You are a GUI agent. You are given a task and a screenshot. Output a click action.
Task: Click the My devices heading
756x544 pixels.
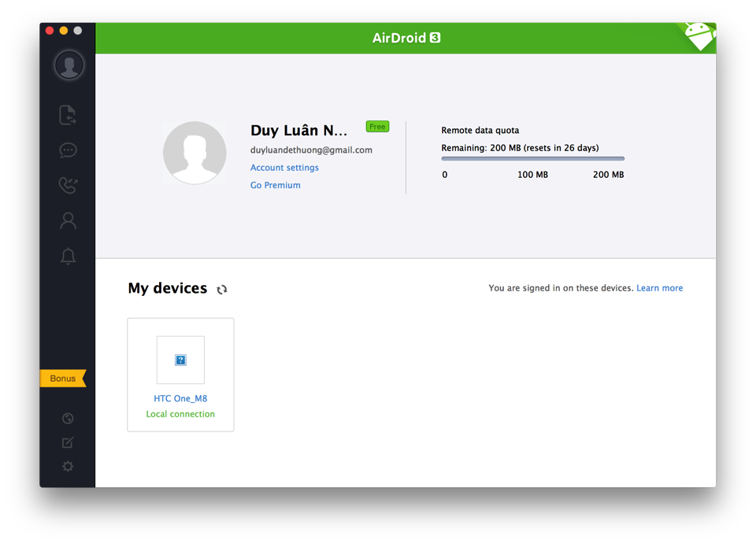(x=167, y=288)
